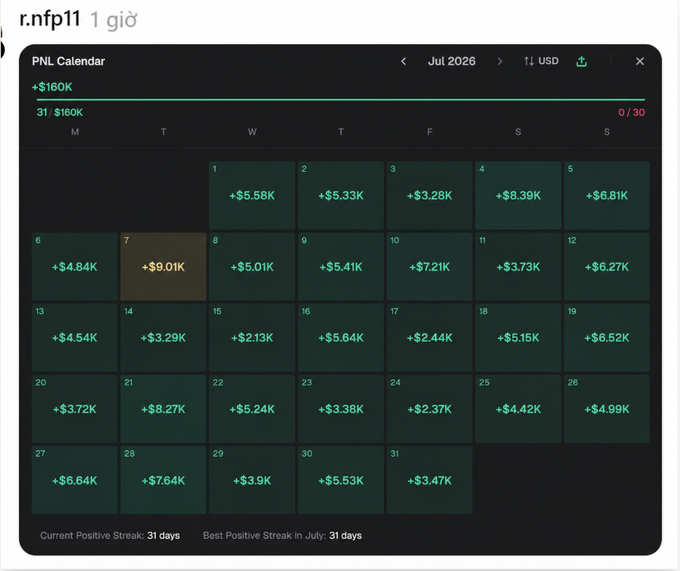Select July 29 cell showing +$3.9K
Viewport: 680px width, 571px height.
pos(252,480)
